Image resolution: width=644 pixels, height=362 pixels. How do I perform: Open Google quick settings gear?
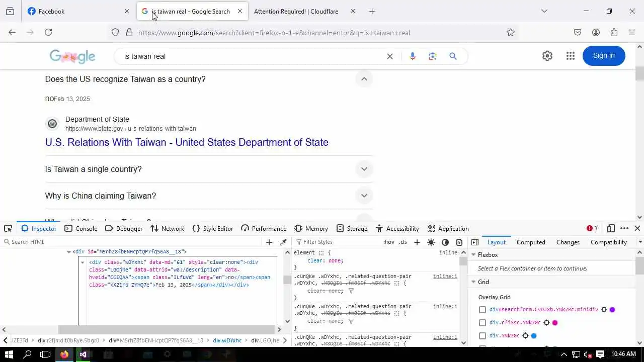547,56
